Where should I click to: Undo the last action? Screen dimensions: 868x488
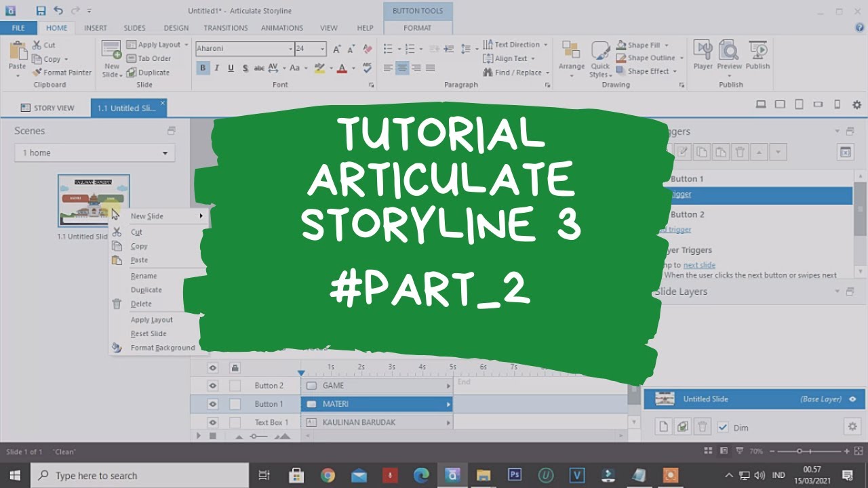coord(58,11)
